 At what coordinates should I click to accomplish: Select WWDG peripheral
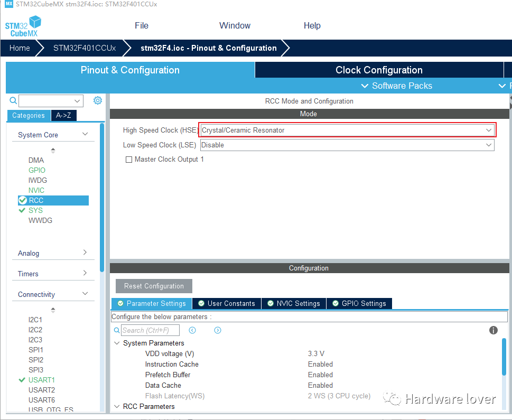[40, 220]
